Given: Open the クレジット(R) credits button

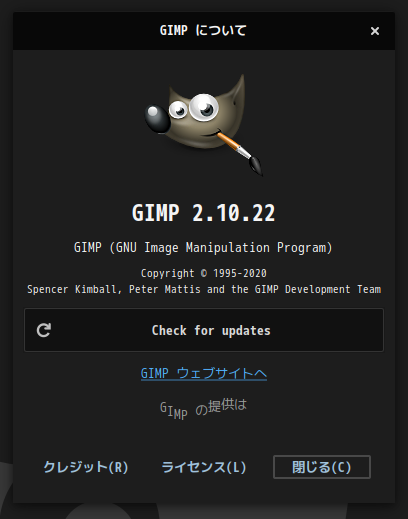Looking at the screenshot, I should tap(86, 467).
